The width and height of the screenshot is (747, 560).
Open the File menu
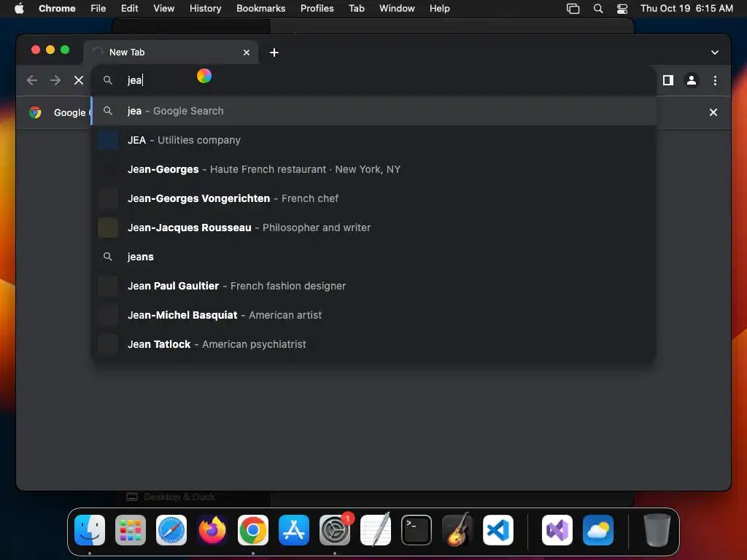[x=98, y=8]
